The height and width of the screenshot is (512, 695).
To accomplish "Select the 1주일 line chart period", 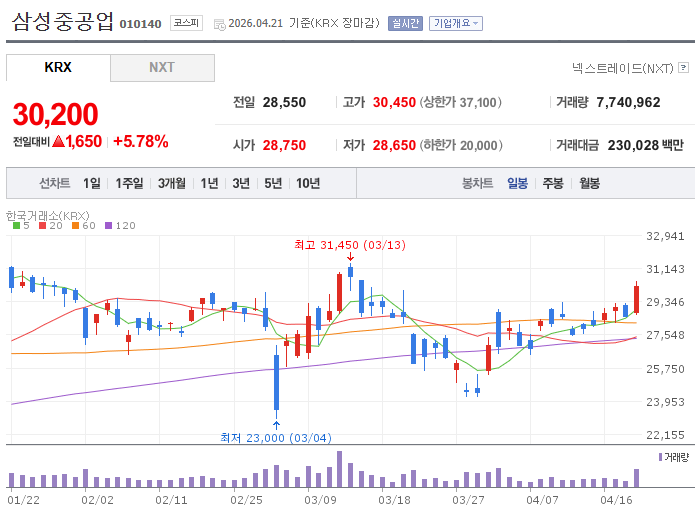I will [129, 183].
